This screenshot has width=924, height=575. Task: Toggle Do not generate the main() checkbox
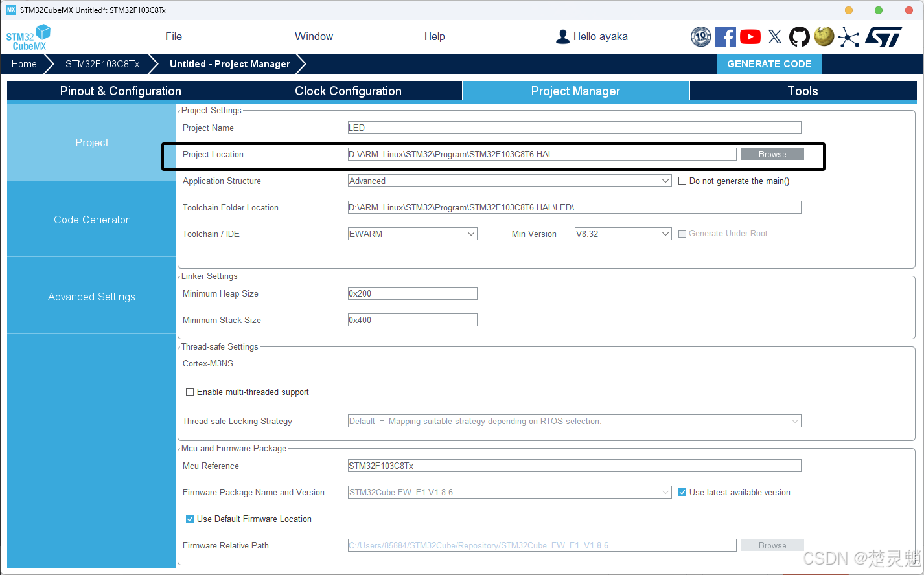tap(682, 181)
